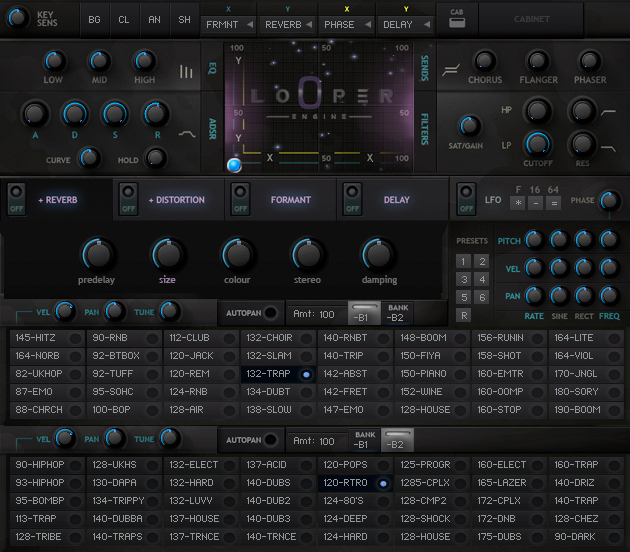Load preset 6

pyautogui.click(x=482, y=297)
